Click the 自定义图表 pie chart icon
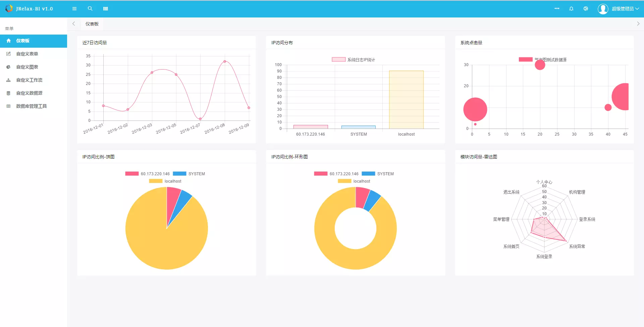Image resolution: width=644 pixels, height=327 pixels. (x=8, y=67)
